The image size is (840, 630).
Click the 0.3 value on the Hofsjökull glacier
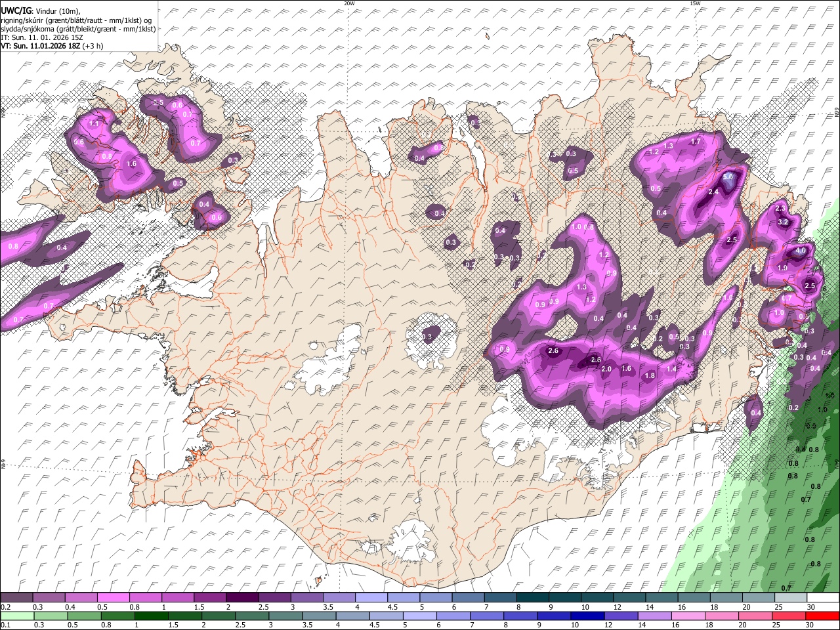(427, 337)
